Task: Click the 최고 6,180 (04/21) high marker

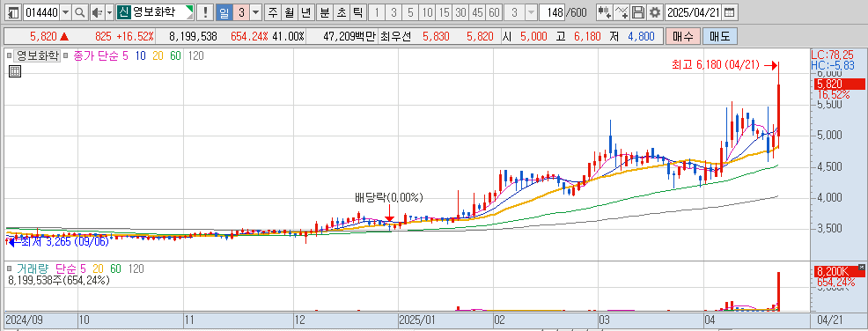Action: point(717,66)
